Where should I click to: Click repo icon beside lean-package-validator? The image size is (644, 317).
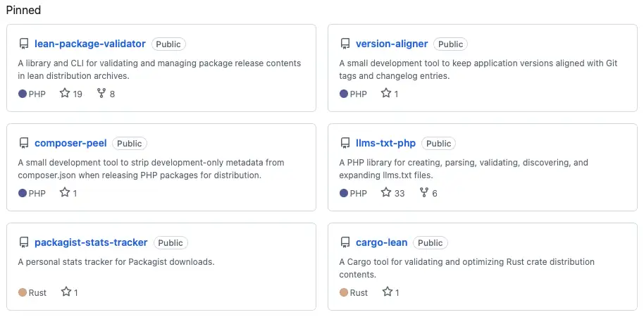[24, 44]
